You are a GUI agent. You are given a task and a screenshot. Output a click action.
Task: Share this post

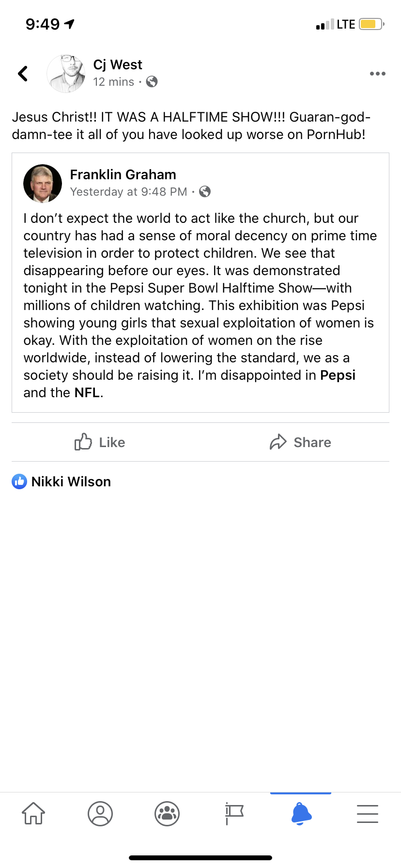[301, 442]
